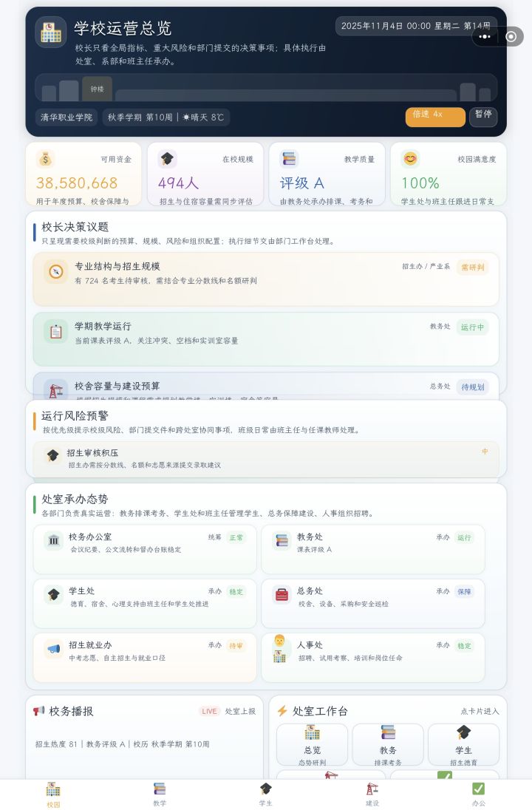Click the graduation cap enrollment icon
This screenshot has width=532, height=810.
167,159
